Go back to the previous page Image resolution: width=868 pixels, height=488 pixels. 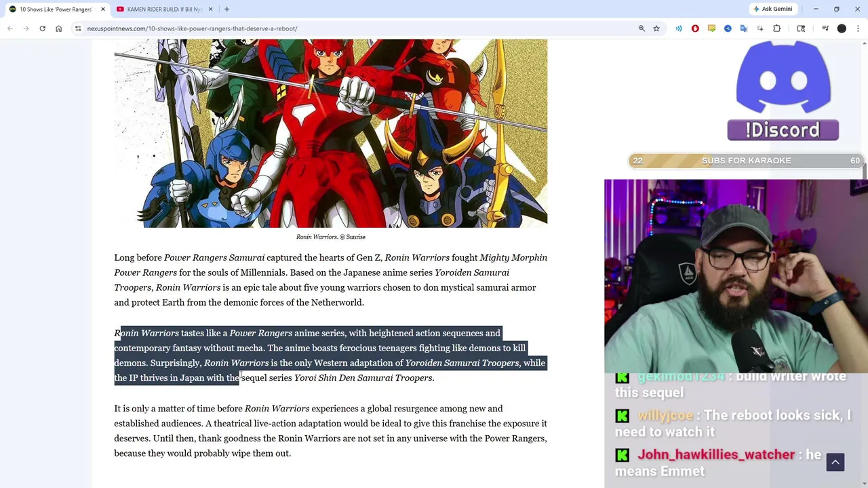pos(10,28)
